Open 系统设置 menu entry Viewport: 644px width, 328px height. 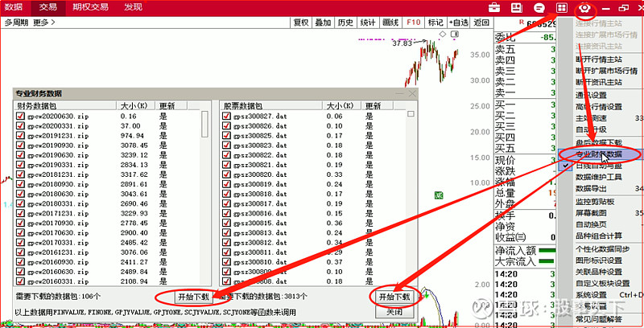click(x=591, y=295)
